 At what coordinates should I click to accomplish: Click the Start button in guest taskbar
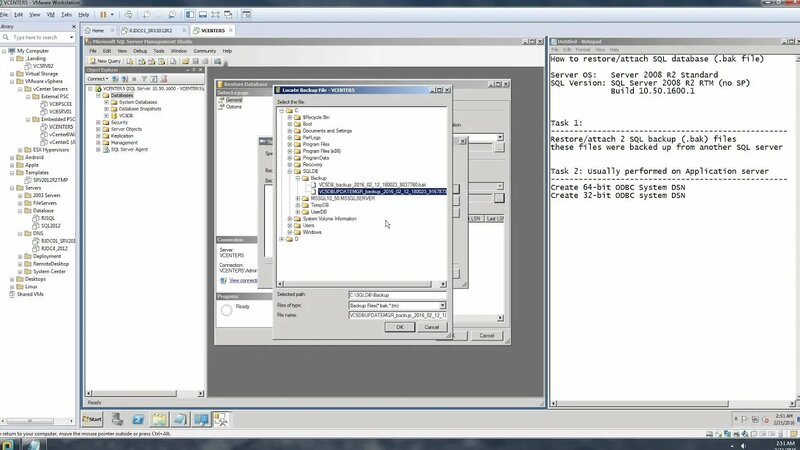[92, 419]
